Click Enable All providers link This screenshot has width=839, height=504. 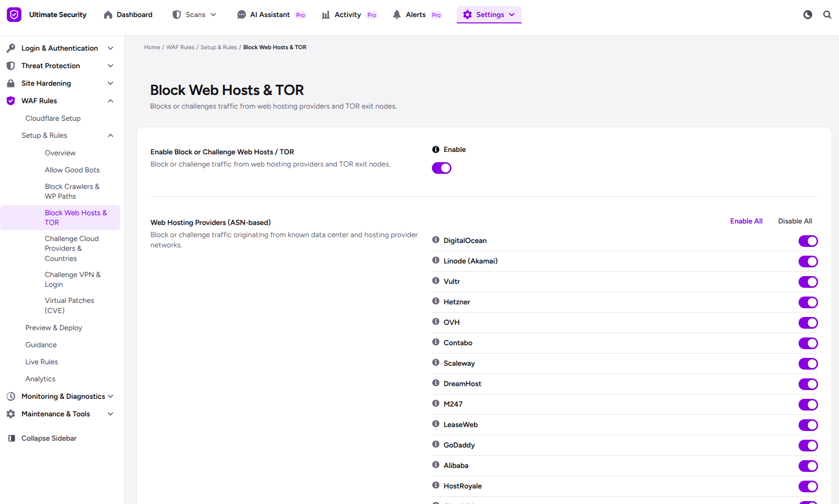pos(746,221)
